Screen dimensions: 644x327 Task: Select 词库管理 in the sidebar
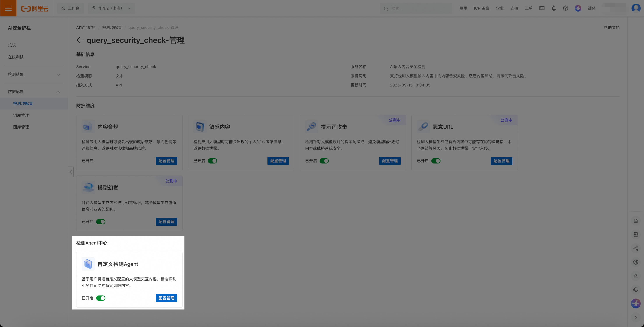(x=21, y=115)
